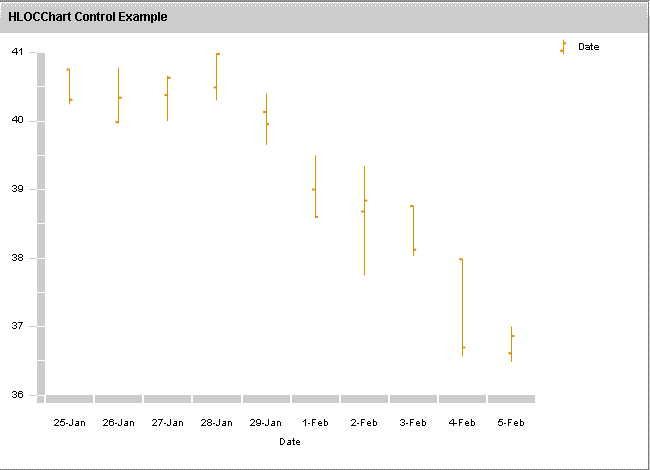
Task: Click the 38 value on vertical axis
Action: click(x=17, y=258)
